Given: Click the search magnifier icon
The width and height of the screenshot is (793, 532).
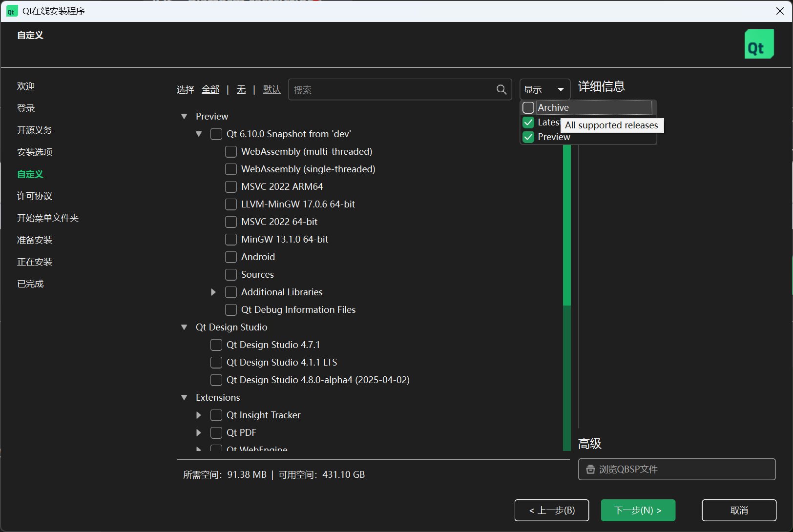Looking at the screenshot, I should tap(501, 89).
